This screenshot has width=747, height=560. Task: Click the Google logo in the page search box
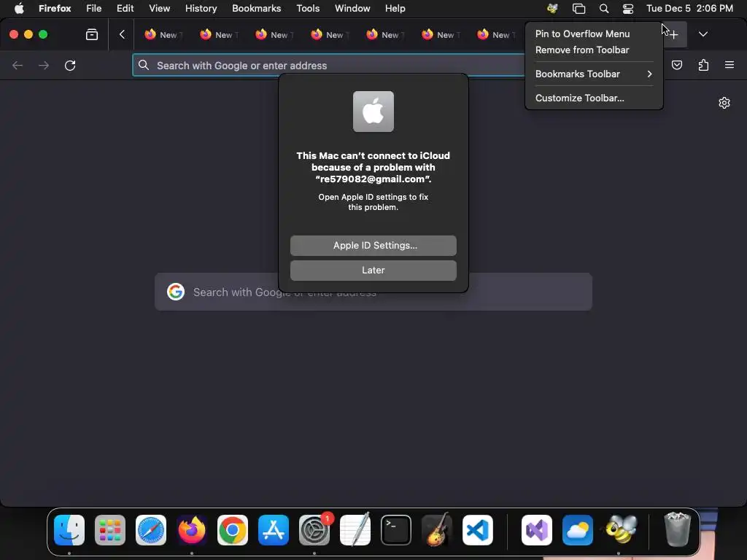tap(176, 292)
